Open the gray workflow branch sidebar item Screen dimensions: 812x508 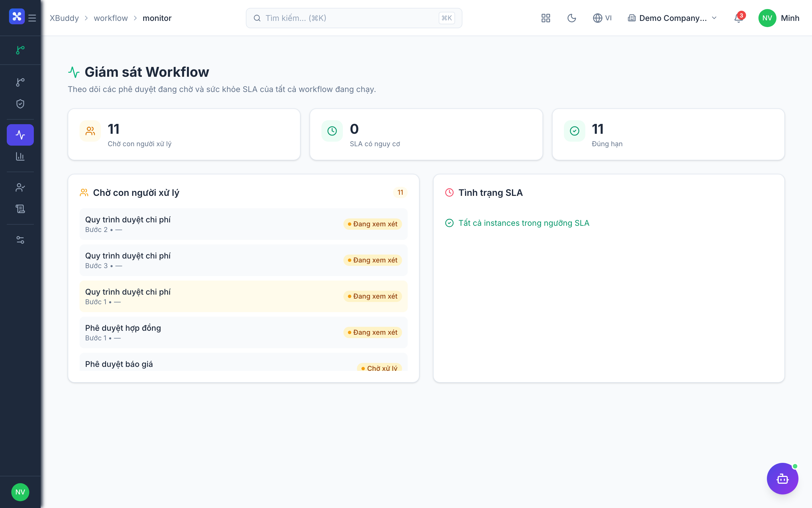(x=20, y=82)
